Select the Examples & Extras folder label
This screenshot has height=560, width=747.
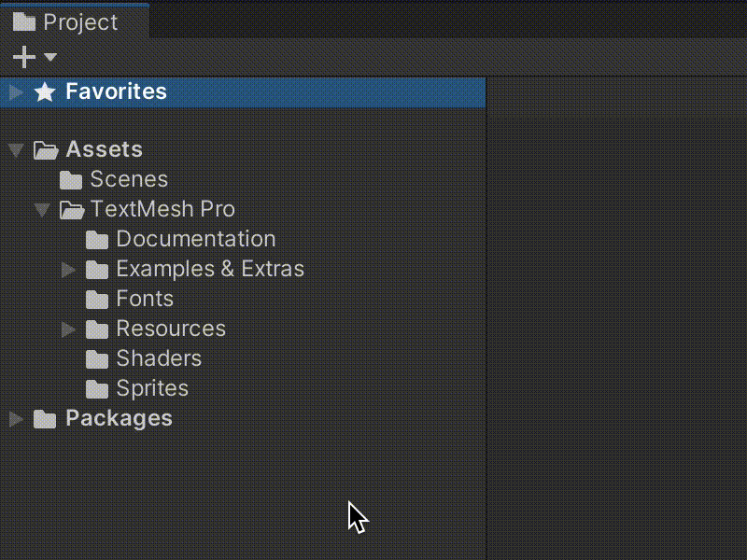click(x=210, y=269)
